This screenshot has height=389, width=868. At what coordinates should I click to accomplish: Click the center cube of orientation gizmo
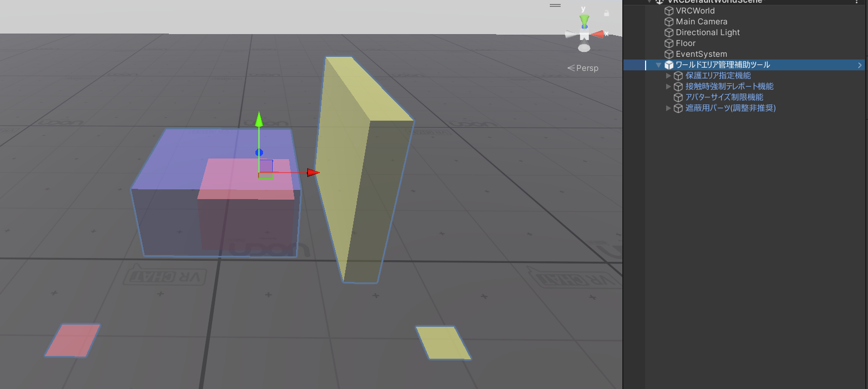pos(584,36)
